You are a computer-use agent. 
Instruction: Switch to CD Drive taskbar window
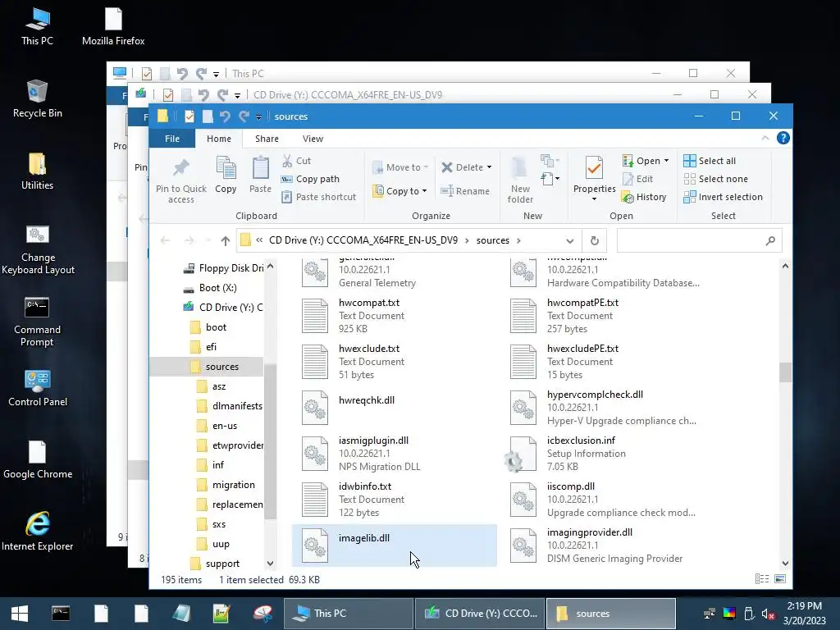pos(479,614)
